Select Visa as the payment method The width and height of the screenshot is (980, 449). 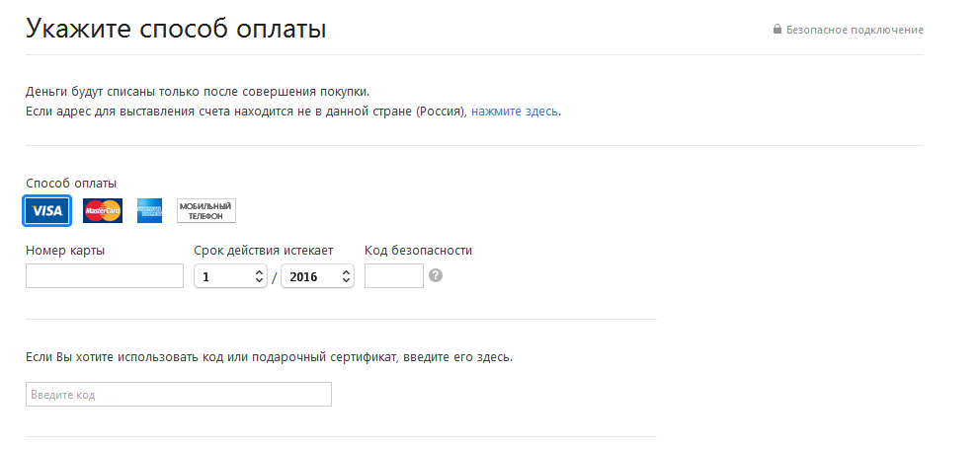(46, 211)
